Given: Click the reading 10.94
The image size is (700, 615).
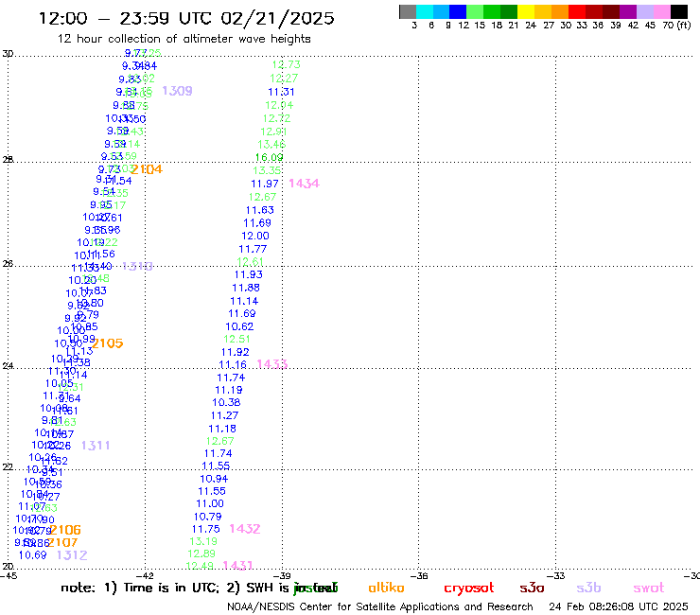Looking at the screenshot, I should click(x=214, y=479).
